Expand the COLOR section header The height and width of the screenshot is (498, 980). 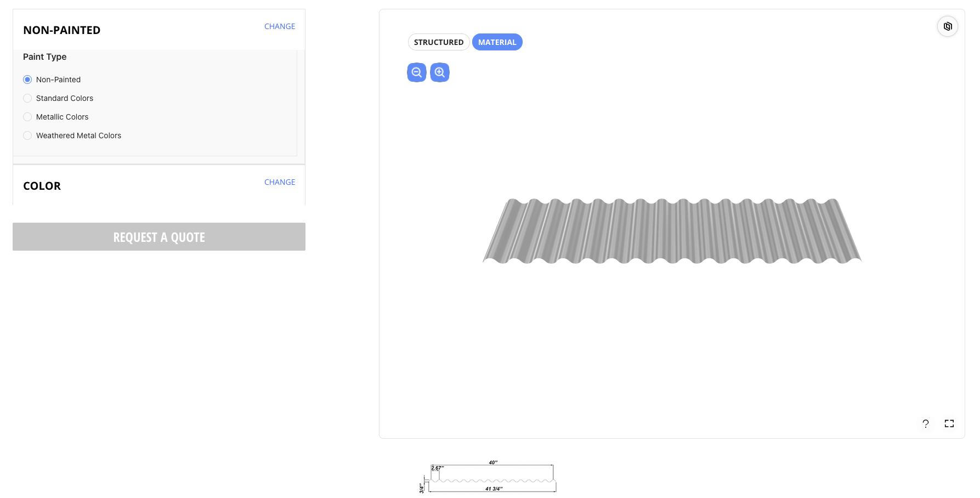[x=42, y=186]
